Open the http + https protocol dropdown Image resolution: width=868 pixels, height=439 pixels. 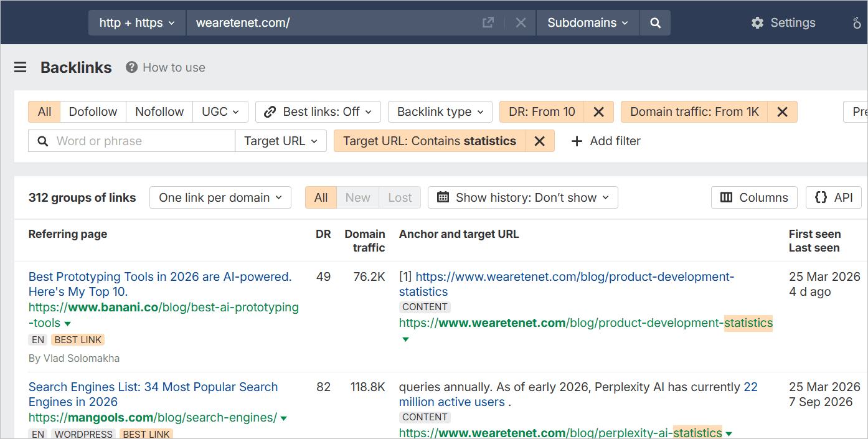pos(137,23)
